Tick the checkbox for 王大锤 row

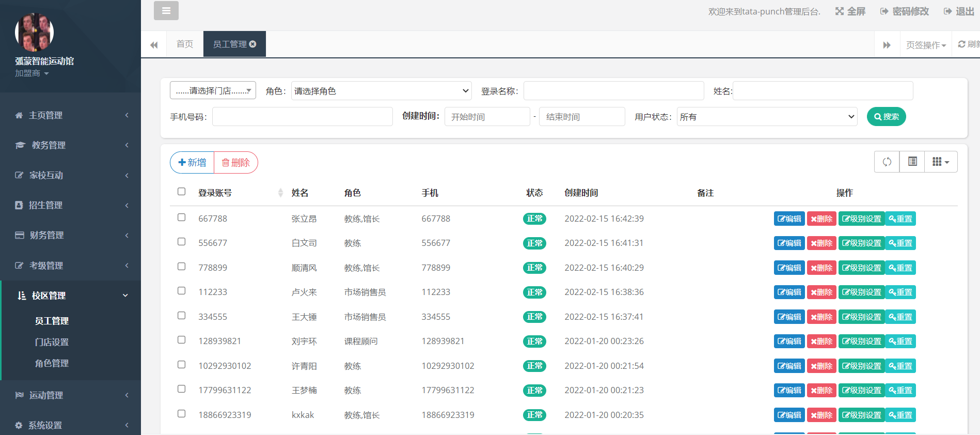click(x=181, y=316)
